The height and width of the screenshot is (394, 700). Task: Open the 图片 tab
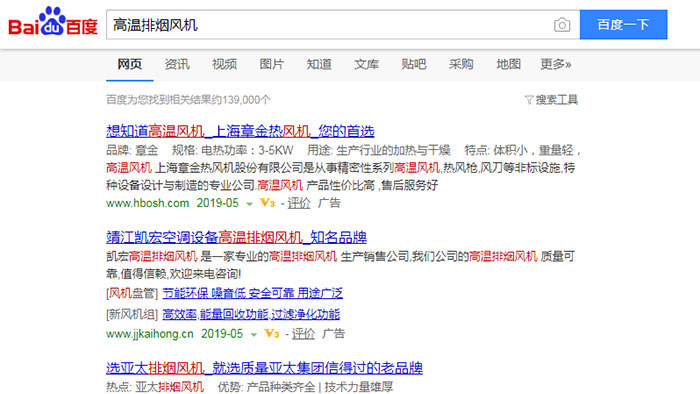click(271, 64)
